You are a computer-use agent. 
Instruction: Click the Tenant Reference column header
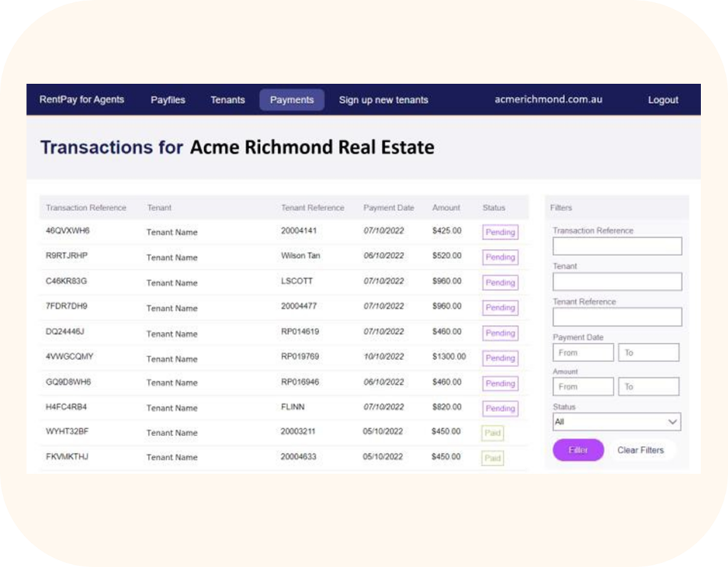tap(313, 208)
